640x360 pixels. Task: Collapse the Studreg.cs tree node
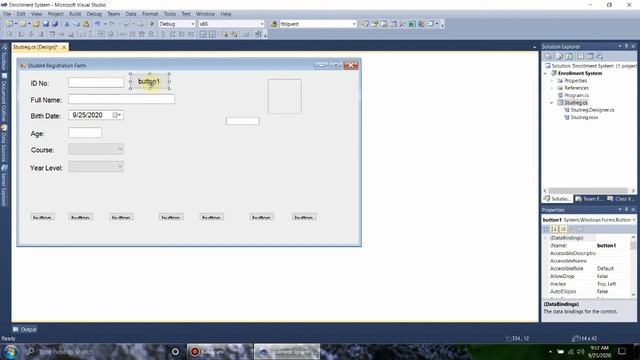(552, 103)
